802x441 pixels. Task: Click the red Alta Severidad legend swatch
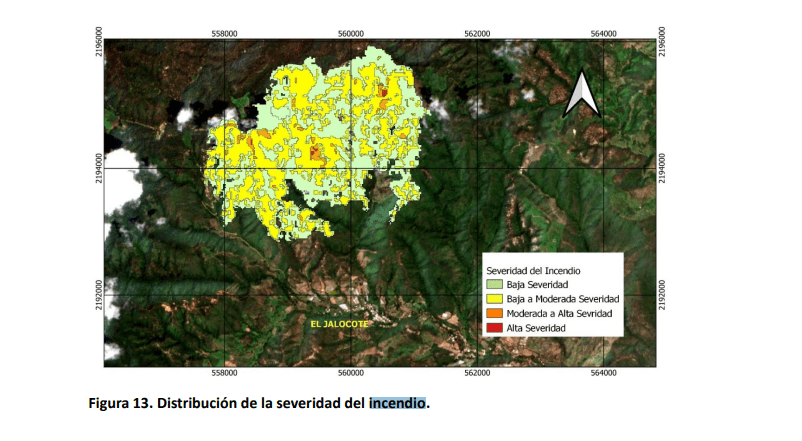(x=494, y=328)
